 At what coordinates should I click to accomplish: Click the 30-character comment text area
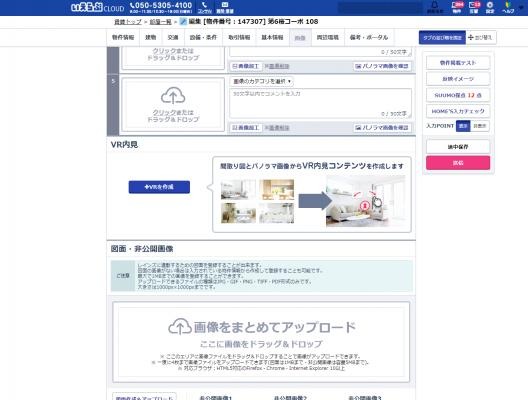(321, 103)
